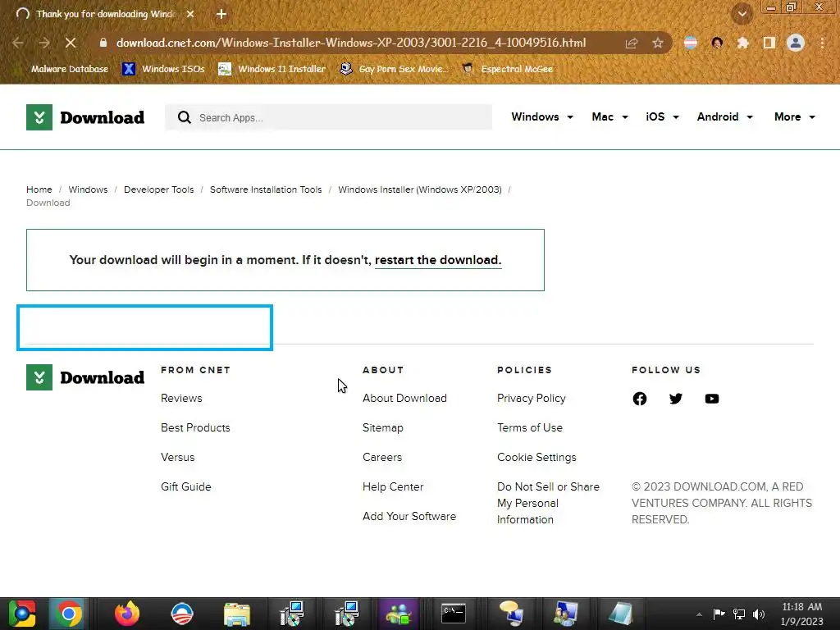This screenshot has height=630, width=840.
Task: Open file explorer folder in taskbar
Action: [237, 614]
